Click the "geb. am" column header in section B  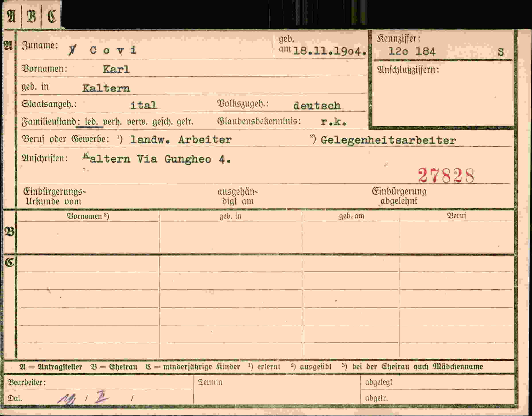352,216
